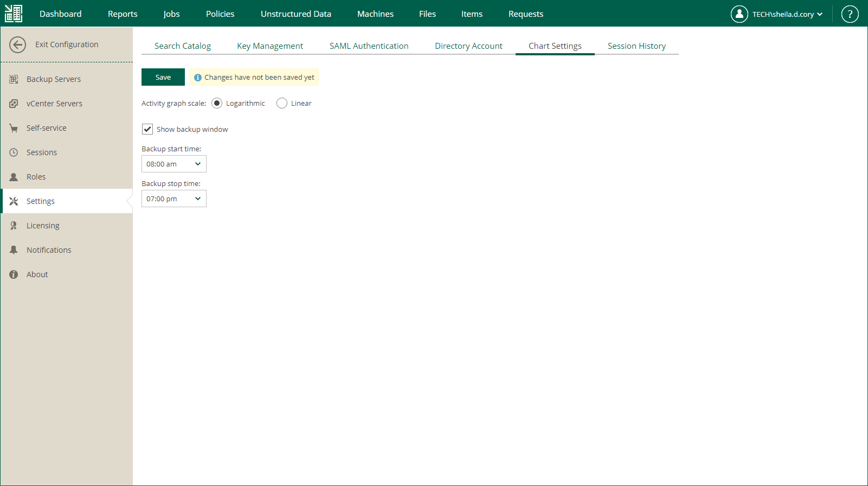Open the Backup stop time dropdown
The image size is (868, 486).
(x=174, y=199)
